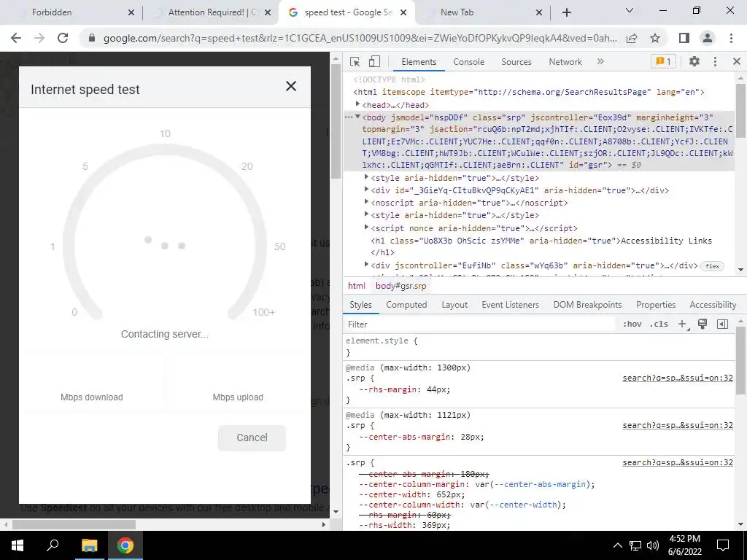Open the Sources panel
Image resolution: width=747 pixels, height=560 pixels.
click(x=516, y=61)
